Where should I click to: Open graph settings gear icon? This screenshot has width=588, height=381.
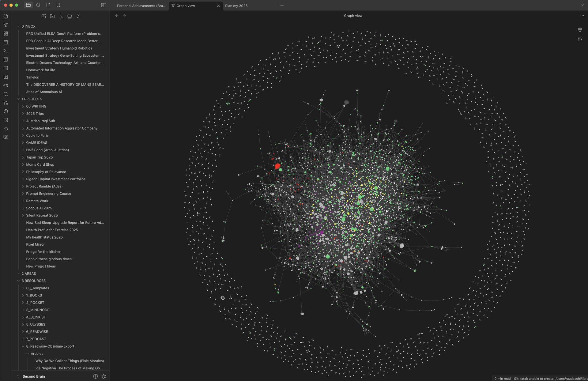click(x=580, y=30)
